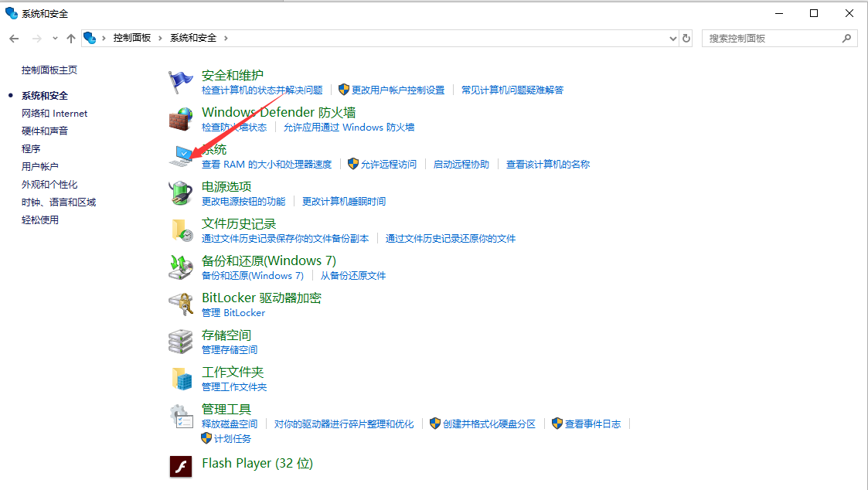Click the Storage Spaces stacked drives icon
The image size is (868, 490).
click(x=180, y=341)
